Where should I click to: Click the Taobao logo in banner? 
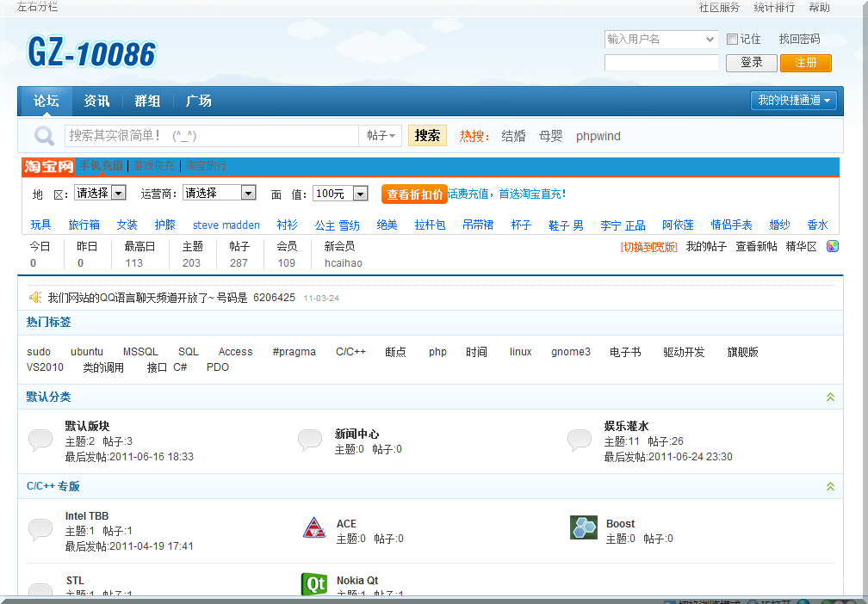click(x=48, y=167)
